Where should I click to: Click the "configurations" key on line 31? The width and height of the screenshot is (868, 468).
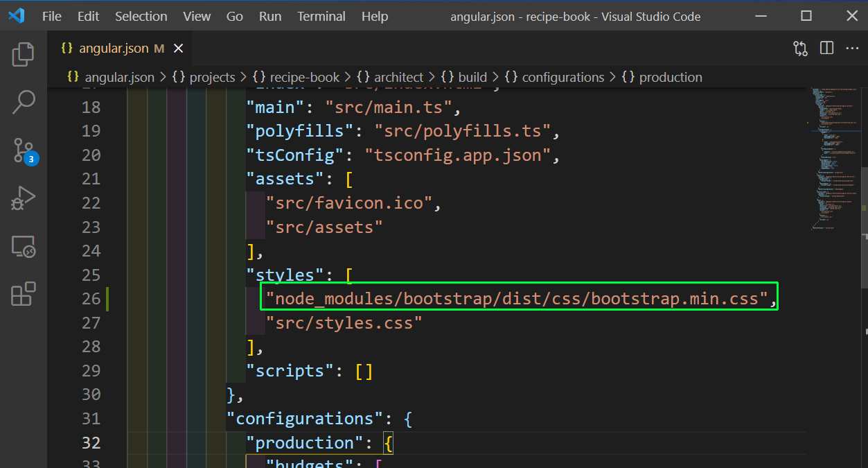point(305,419)
